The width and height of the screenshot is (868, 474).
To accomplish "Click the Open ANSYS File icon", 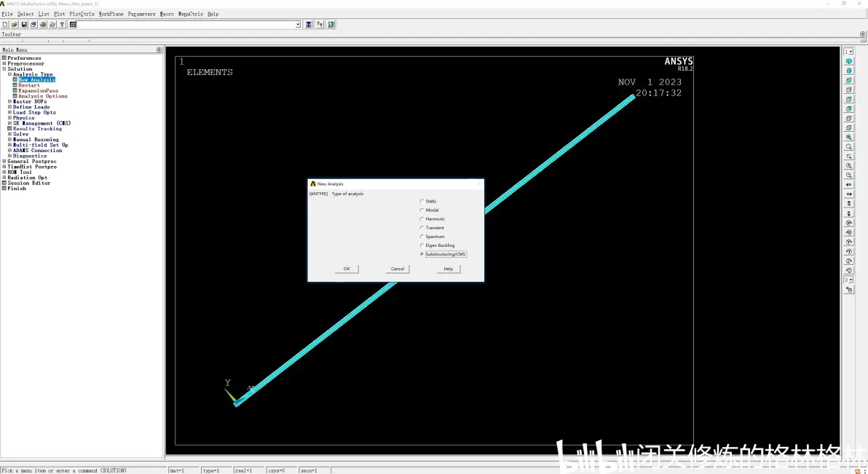I will 15,24.
